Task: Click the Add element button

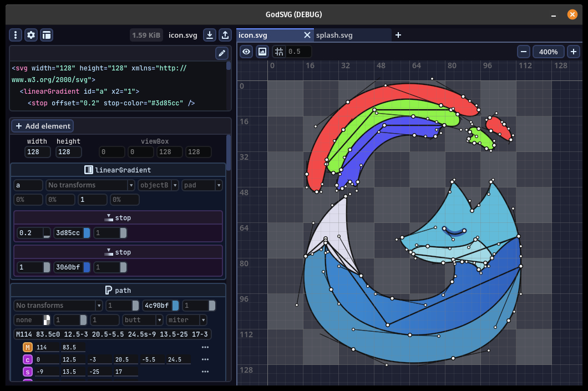Action: coord(42,126)
